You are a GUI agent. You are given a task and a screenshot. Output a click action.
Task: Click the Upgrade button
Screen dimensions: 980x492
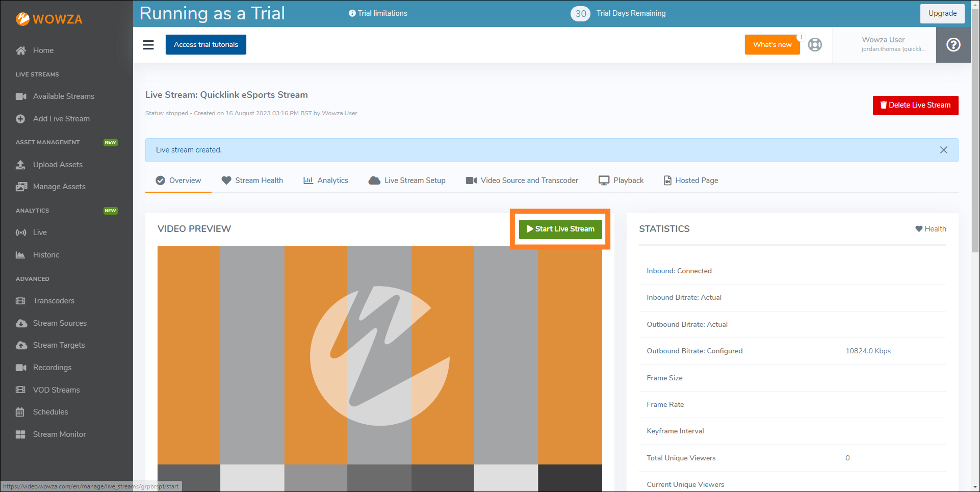[x=942, y=14]
